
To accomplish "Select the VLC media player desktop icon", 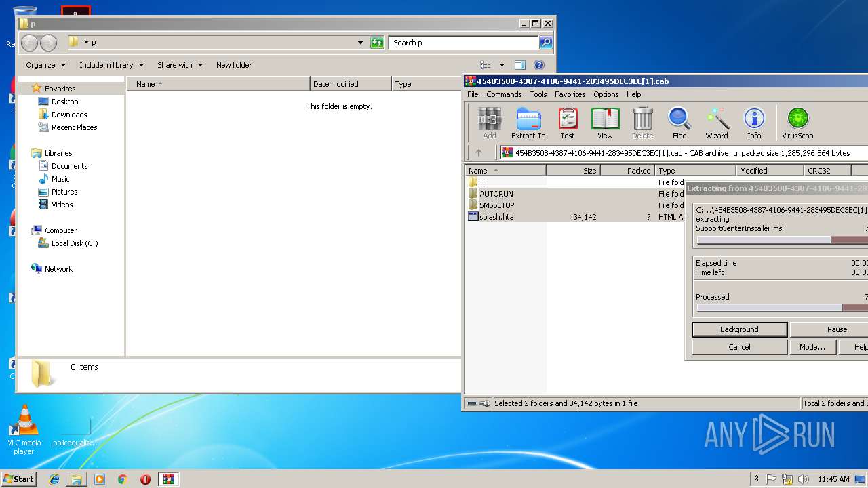I will 24,430.
